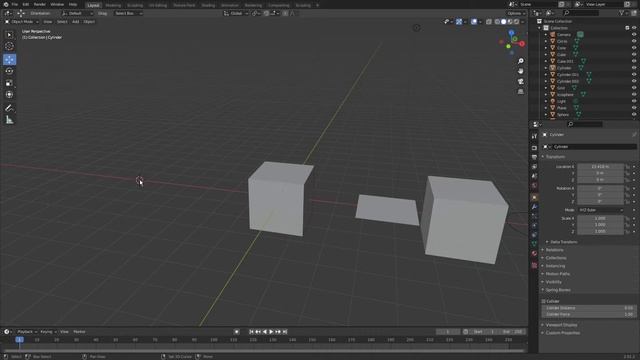Hide the Camera object in outliner
The width and height of the screenshot is (640, 360).
pos(634,35)
